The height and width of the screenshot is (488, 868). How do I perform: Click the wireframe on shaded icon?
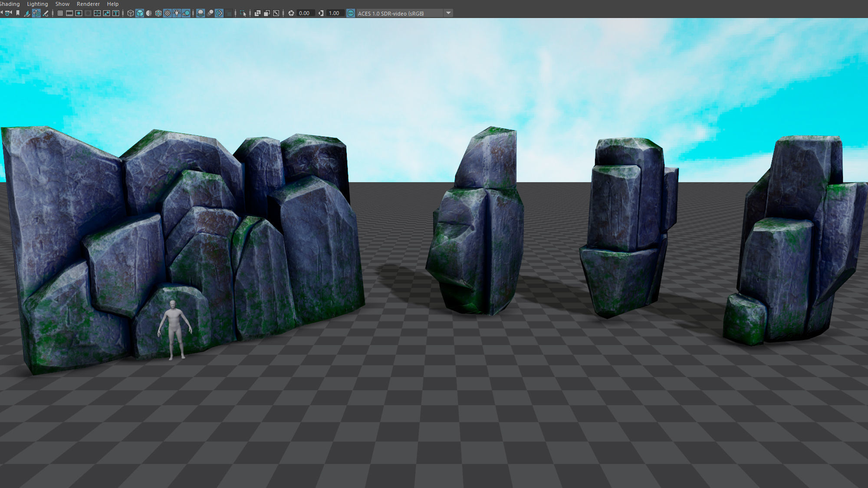(158, 13)
